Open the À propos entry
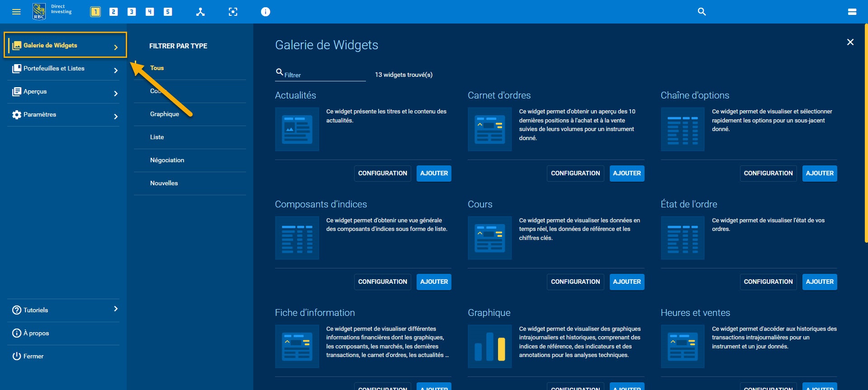The height and width of the screenshot is (390, 868). 63,334
